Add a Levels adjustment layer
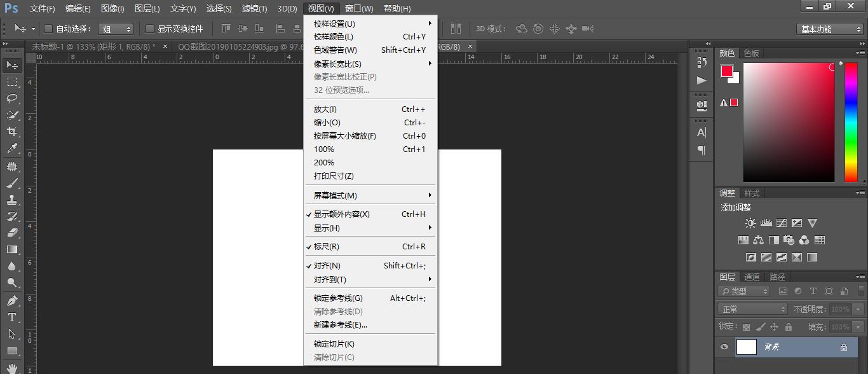 click(x=766, y=223)
